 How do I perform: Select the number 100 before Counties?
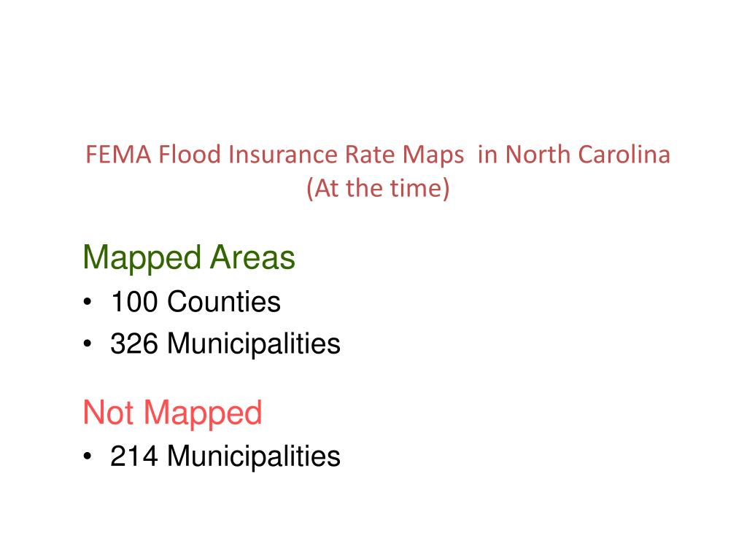click(134, 302)
